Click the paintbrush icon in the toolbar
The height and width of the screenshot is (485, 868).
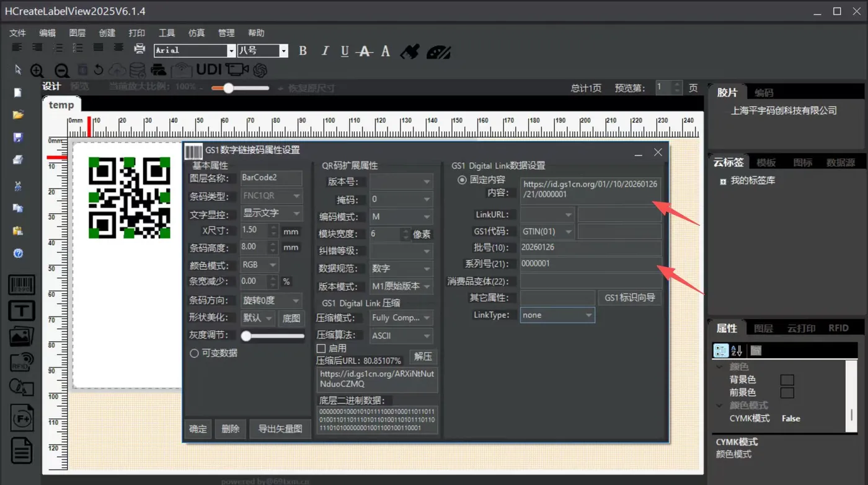410,51
